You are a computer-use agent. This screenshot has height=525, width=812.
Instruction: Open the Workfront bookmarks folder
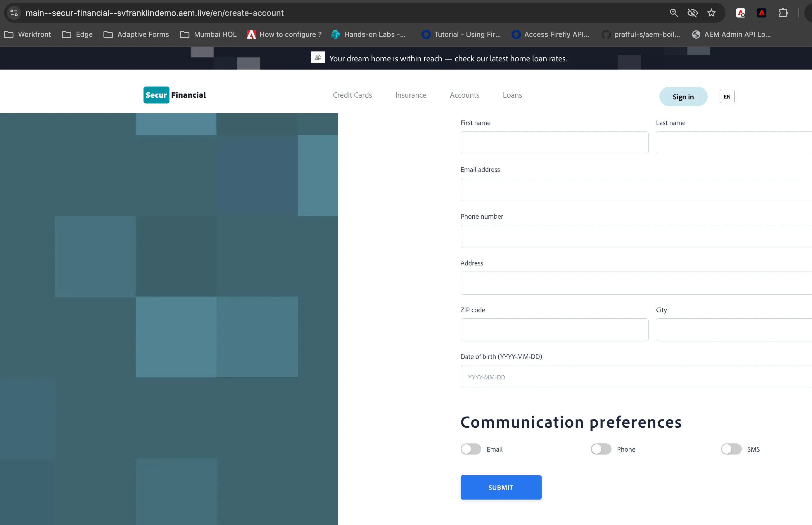27,34
